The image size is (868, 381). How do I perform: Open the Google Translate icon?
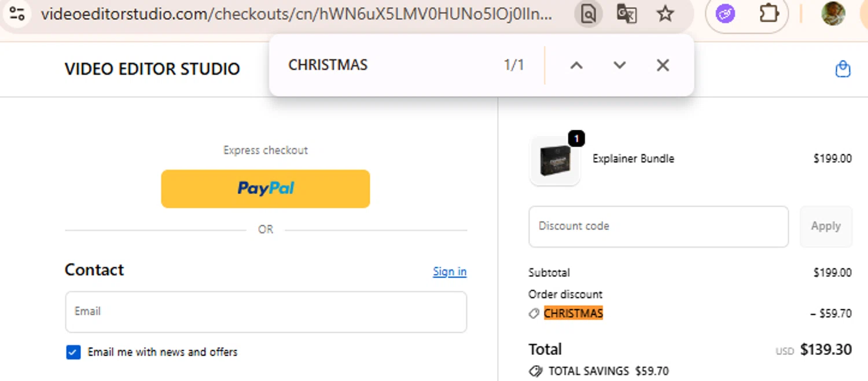point(627,13)
